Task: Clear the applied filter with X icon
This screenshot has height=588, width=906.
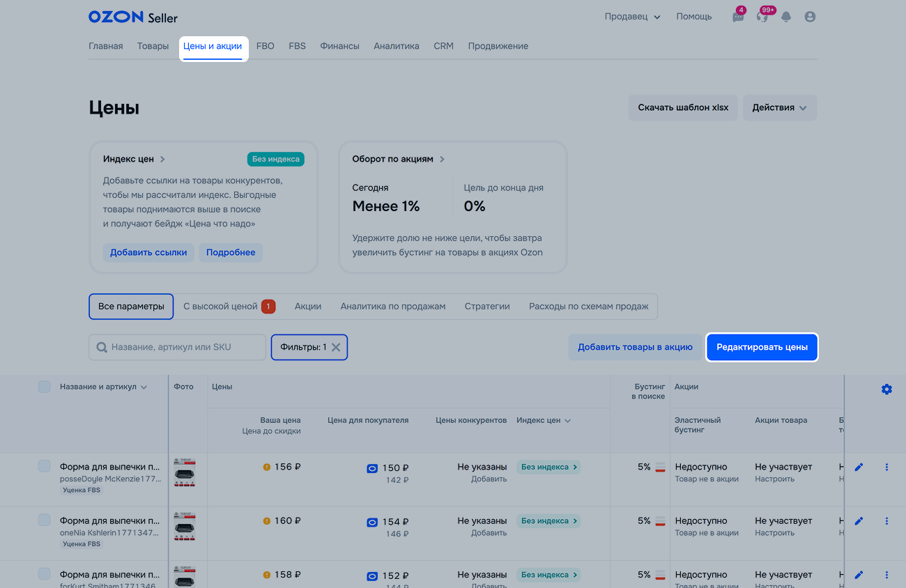Action: [336, 348]
